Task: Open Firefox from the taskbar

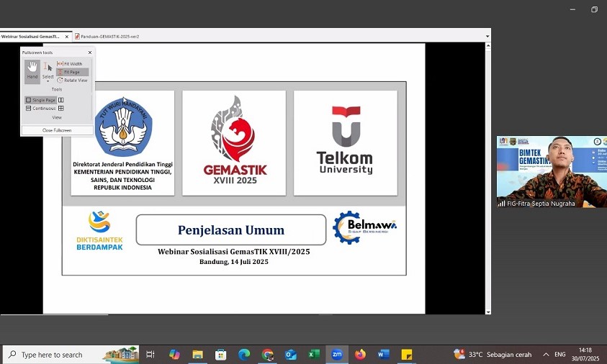Action: pyautogui.click(x=360, y=355)
